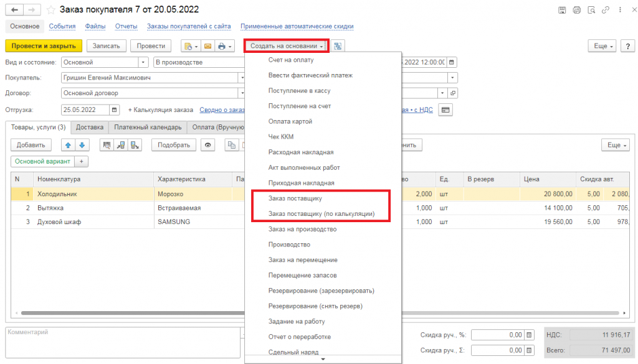Copy link with chain icon
Viewport: 638px width, 364px height.
[x=606, y=10]
